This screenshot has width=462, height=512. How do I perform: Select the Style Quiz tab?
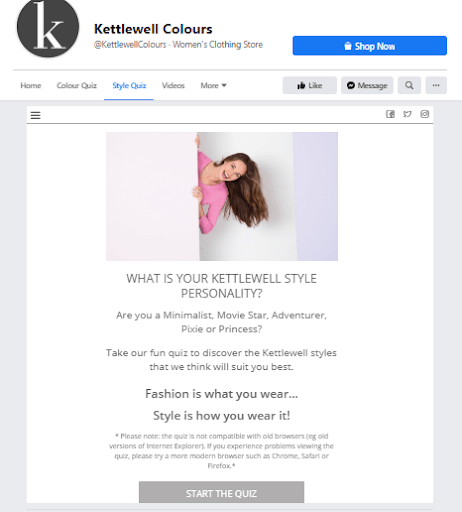[129, 86]
